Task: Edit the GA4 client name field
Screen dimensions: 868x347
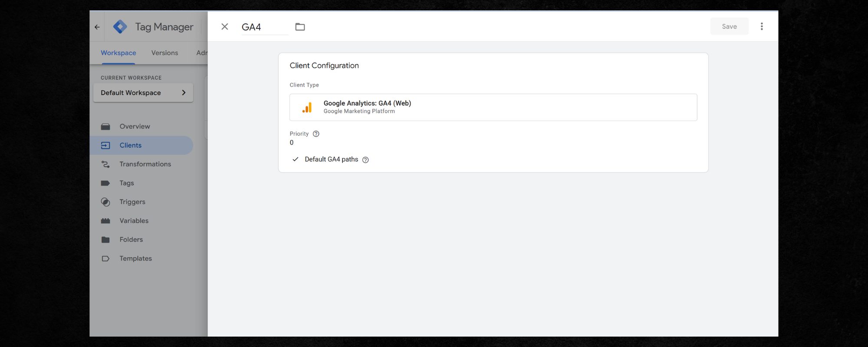Action: pyautogui.click(x=264, y=27)
